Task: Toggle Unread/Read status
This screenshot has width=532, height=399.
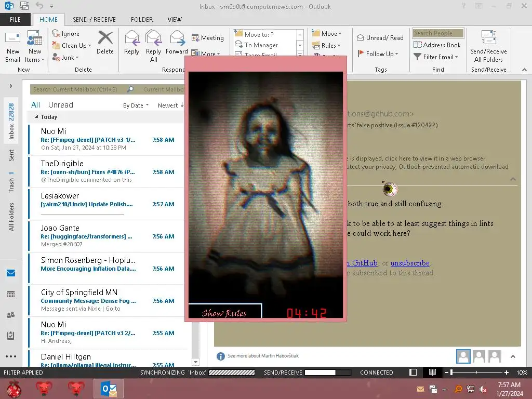Action: [x=380, y=37]
